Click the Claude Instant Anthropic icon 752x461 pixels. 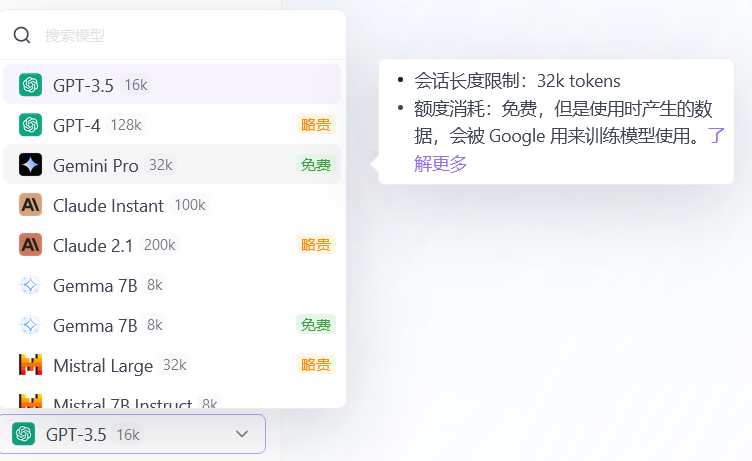pyautogui.click(x=30, y=205)
